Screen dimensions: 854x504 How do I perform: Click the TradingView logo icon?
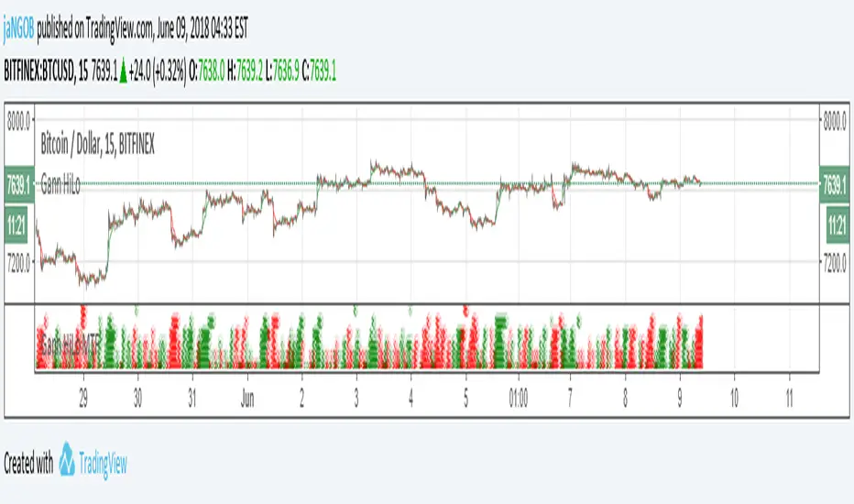pos(67,459)
